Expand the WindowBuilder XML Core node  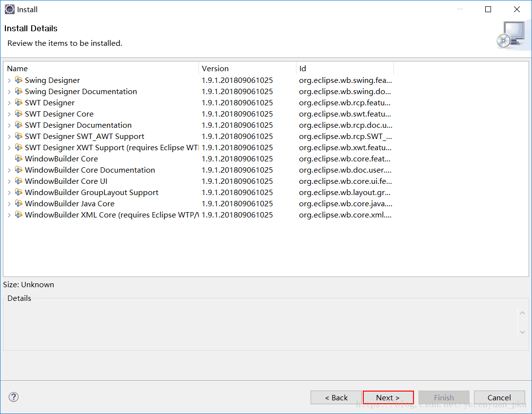pyautogui.click(x=9, y=215)
